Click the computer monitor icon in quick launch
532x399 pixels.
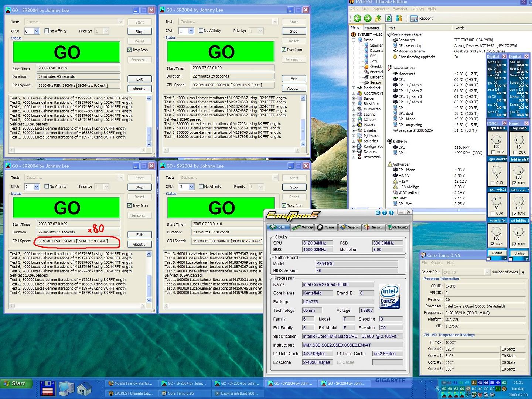tap(66, 388)
